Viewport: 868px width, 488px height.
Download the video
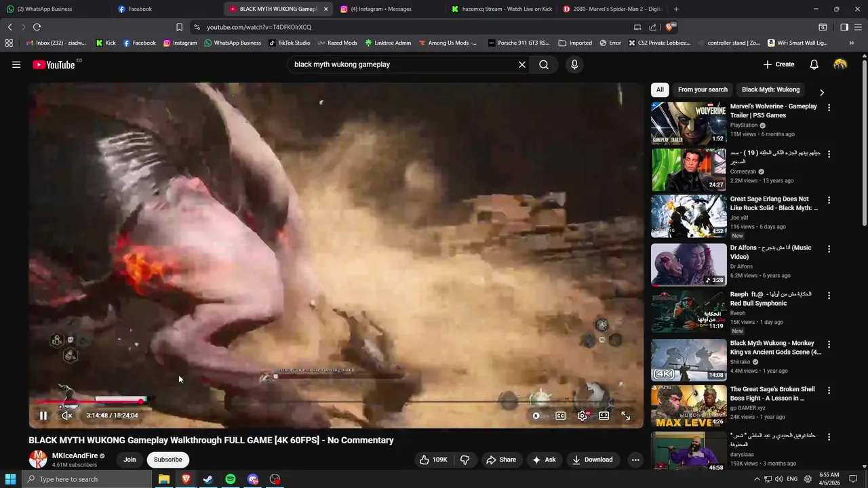592,460
